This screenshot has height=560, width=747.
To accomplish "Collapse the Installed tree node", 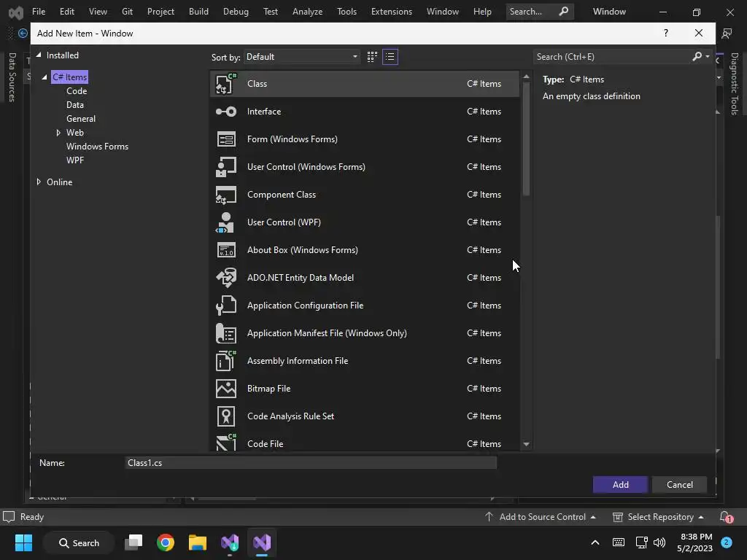I will [x=39, y=55].
